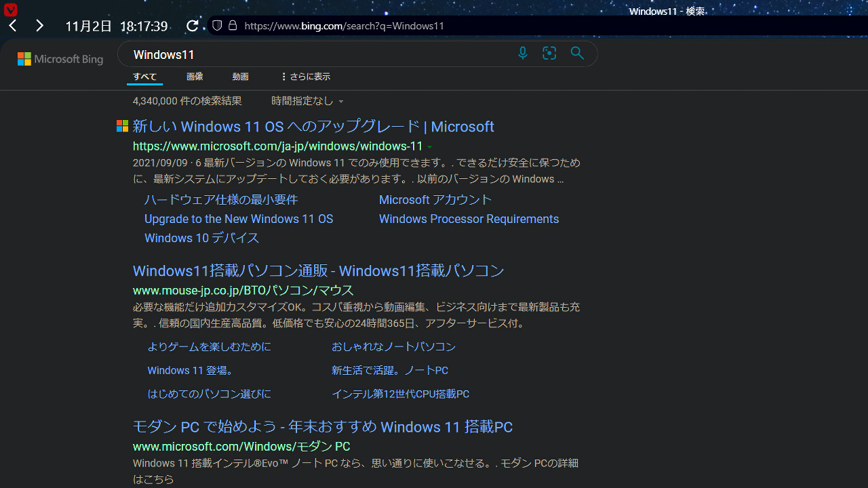Switch to the 画像 tab
Image resolution: width=868 pixels, height=488 pixels.
click(x=195, y=77)
